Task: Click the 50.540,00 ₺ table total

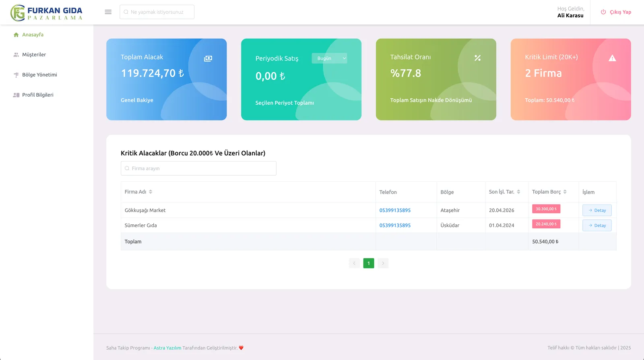Action: point(545,242)
